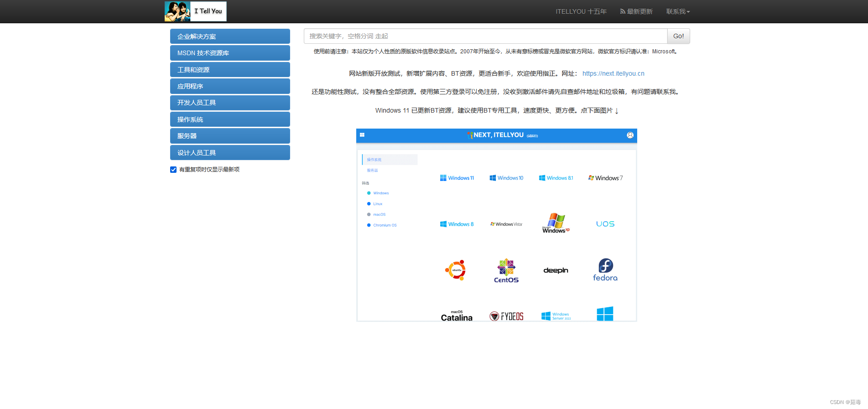Image resolution: width=868 pixels, height=409 pixels.
Task: Open the ITELLYOU 十五年 link
Action: pos(581,11)
